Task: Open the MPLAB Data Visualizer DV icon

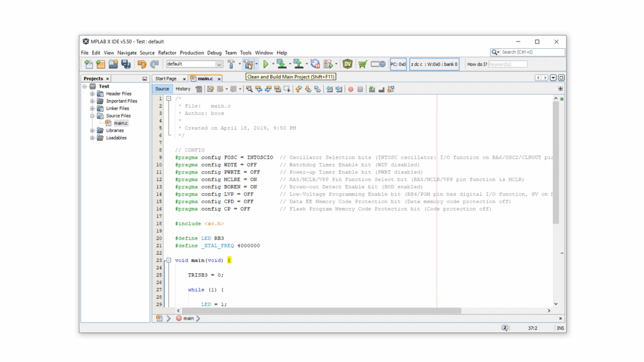Action: (347, 64)
